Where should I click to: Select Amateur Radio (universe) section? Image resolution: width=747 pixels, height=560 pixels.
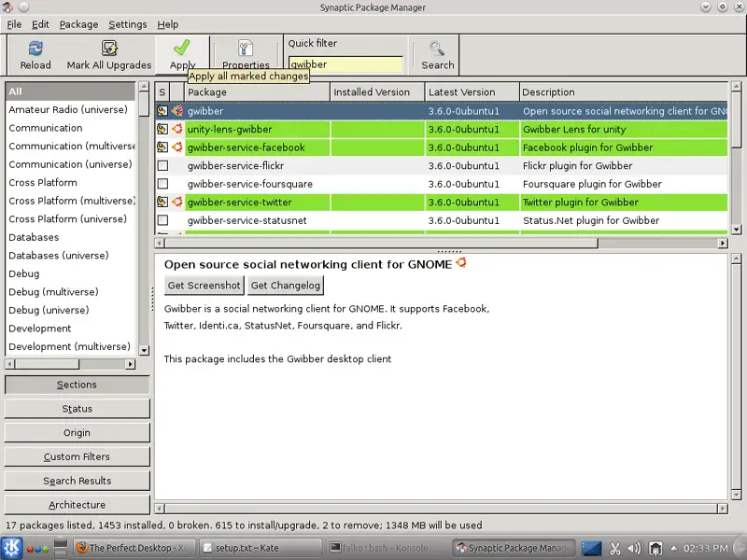[x=71, y=109]
